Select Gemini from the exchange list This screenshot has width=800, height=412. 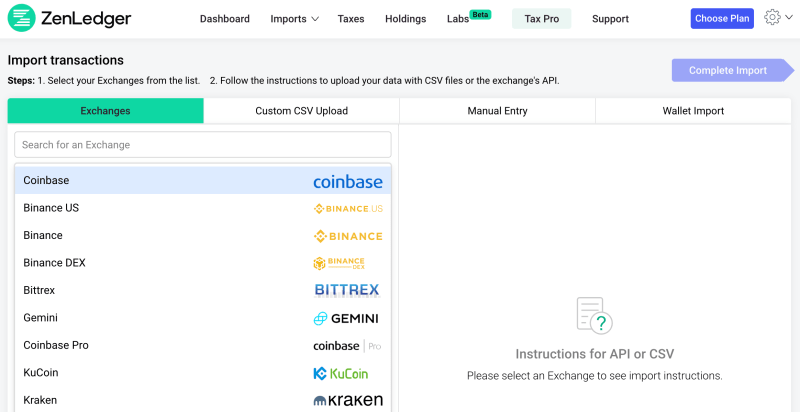click(x=203, y=318)
